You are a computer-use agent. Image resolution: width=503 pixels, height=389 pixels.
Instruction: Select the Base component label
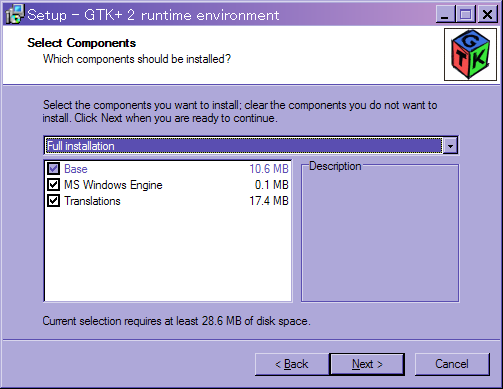[76, 169]
